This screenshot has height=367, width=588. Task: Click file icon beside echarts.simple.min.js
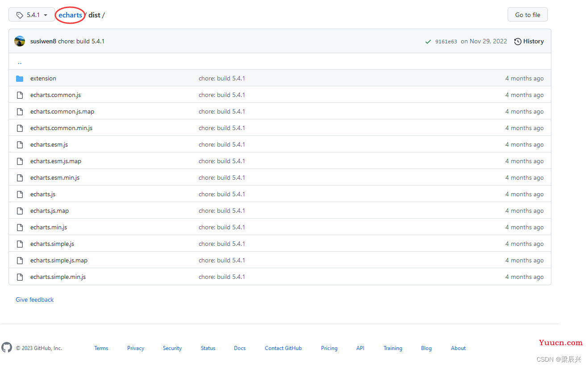point(20,277)
